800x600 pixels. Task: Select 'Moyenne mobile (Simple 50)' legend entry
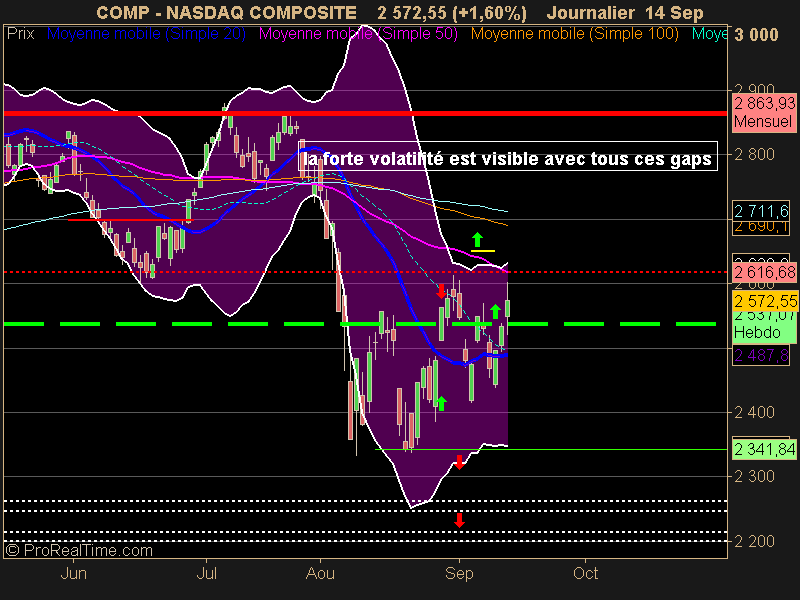pos(358,34)
